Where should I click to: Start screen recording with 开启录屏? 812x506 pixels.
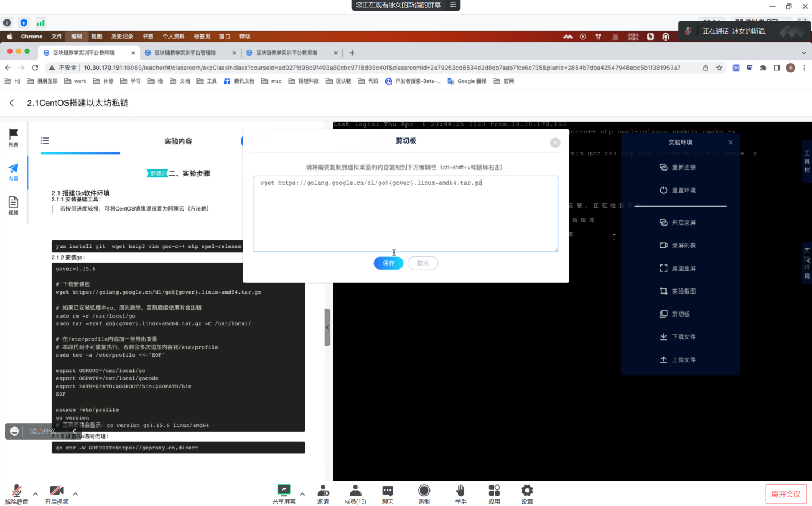[678, 222]
